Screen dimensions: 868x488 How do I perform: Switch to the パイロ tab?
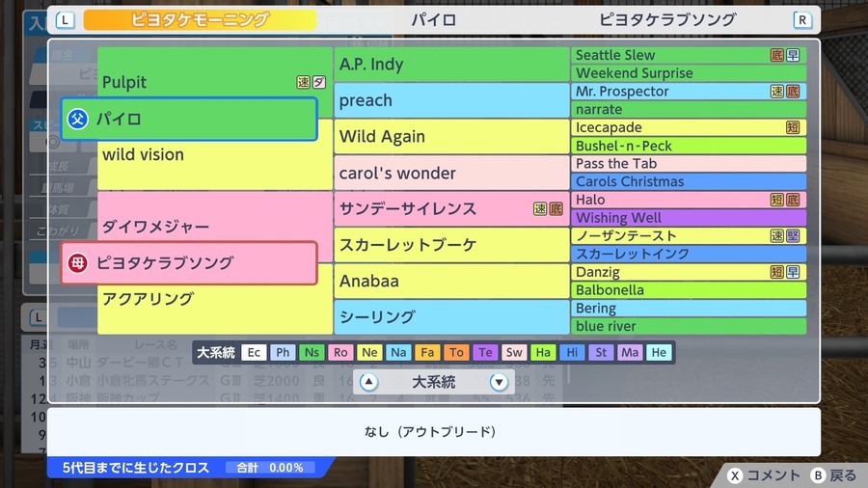tap(433, 20)
